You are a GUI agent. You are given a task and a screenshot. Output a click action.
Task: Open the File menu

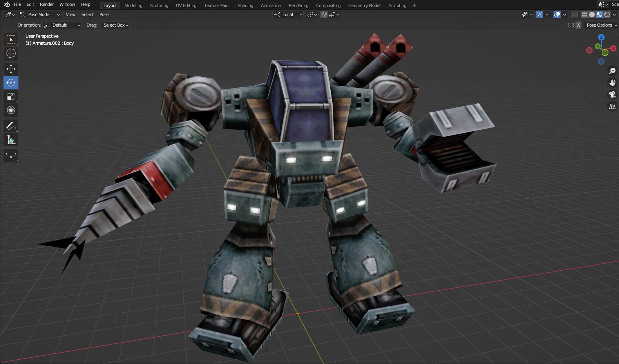(17, 4)
